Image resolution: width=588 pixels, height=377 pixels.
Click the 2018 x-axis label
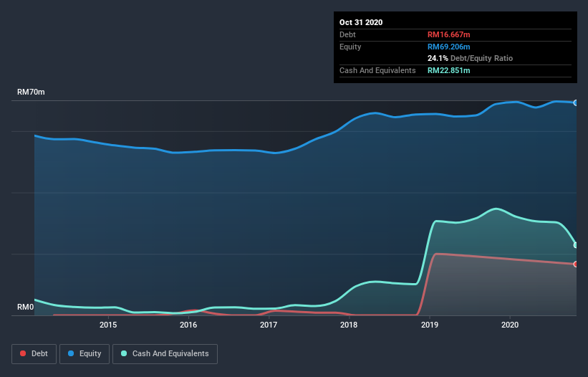coord(349,325)
